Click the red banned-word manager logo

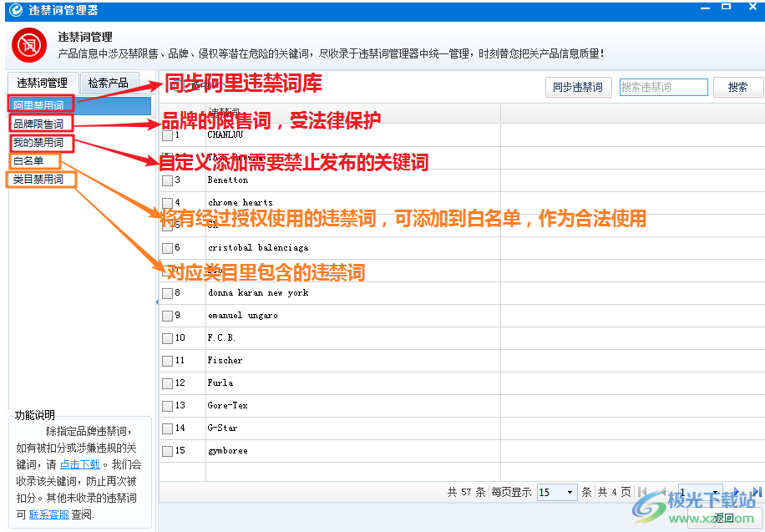click(28, 45)
